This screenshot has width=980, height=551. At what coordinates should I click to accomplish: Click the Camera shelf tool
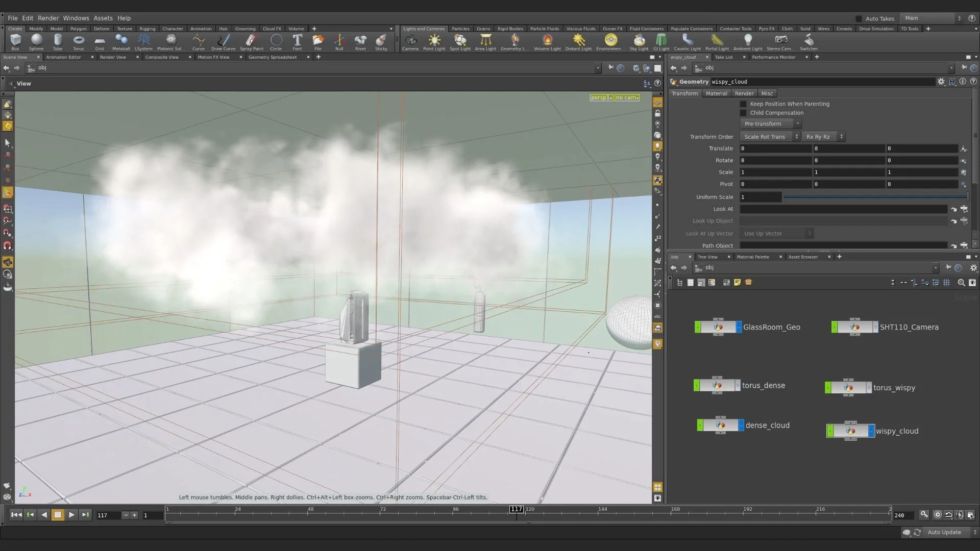pos(410,41)
